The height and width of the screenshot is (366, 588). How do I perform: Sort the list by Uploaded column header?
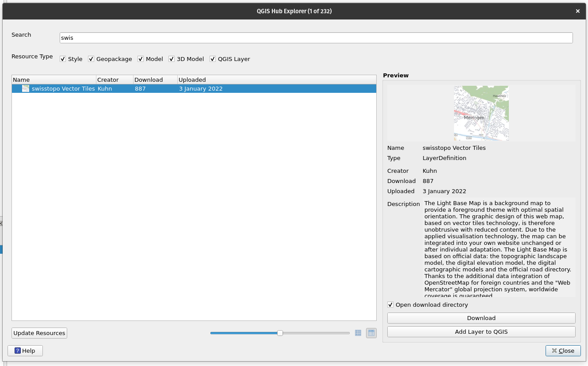(x=277, y=80)
